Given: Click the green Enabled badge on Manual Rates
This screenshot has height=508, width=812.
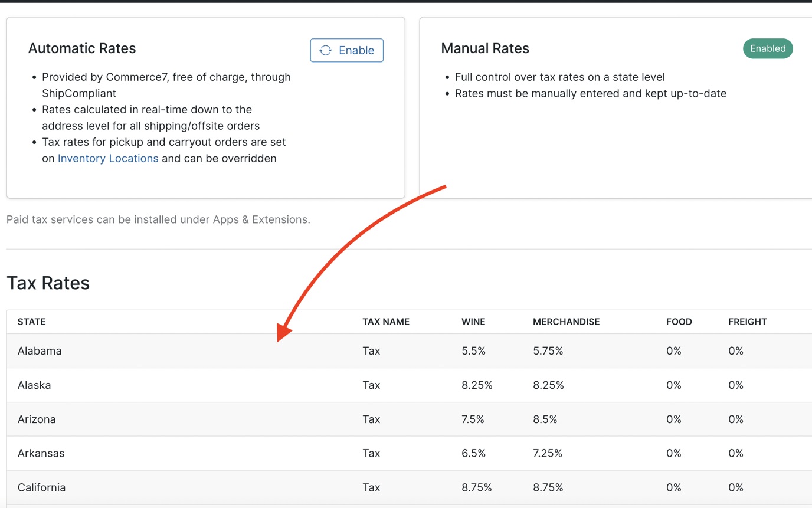Looking at the screenshot, I should pyautogui.click(x=767, y=48).
